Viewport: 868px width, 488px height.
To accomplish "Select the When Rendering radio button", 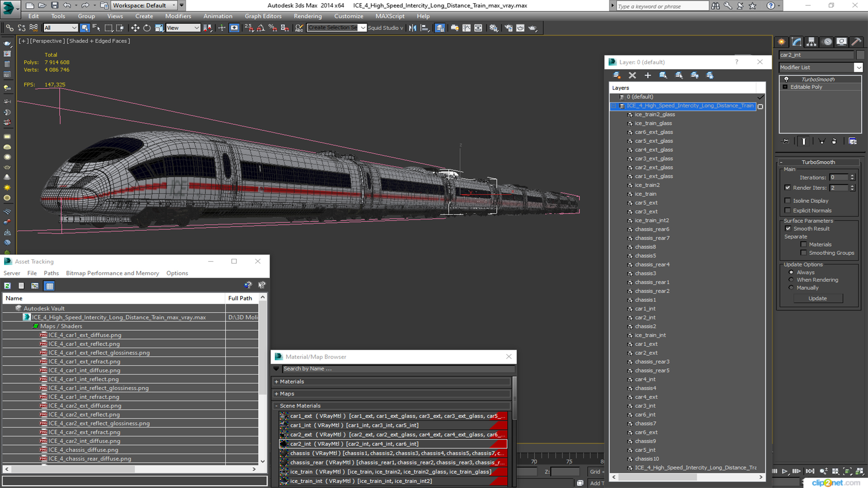I will coord(791,280).
